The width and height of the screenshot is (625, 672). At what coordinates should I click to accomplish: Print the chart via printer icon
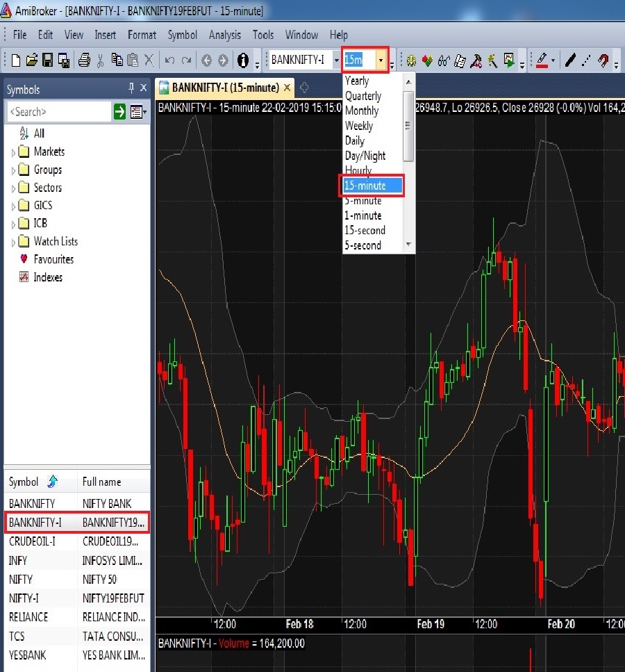tap(85, 60)
